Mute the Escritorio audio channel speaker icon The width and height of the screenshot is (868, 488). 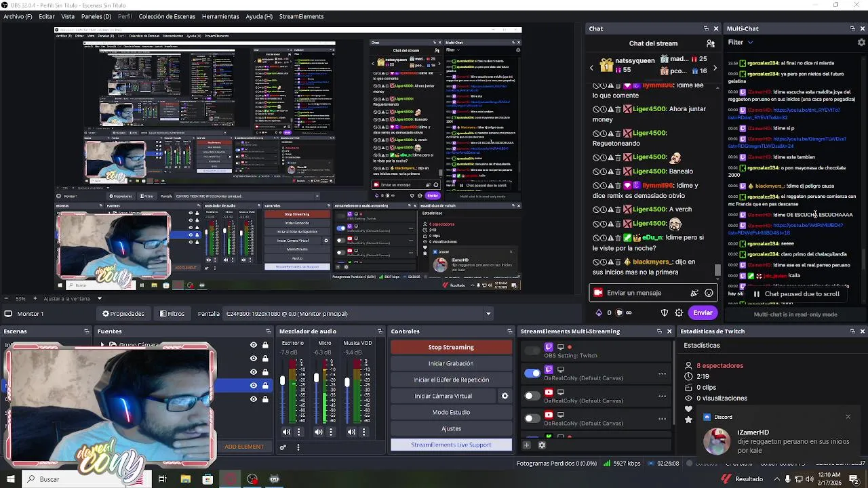(286, 432)
